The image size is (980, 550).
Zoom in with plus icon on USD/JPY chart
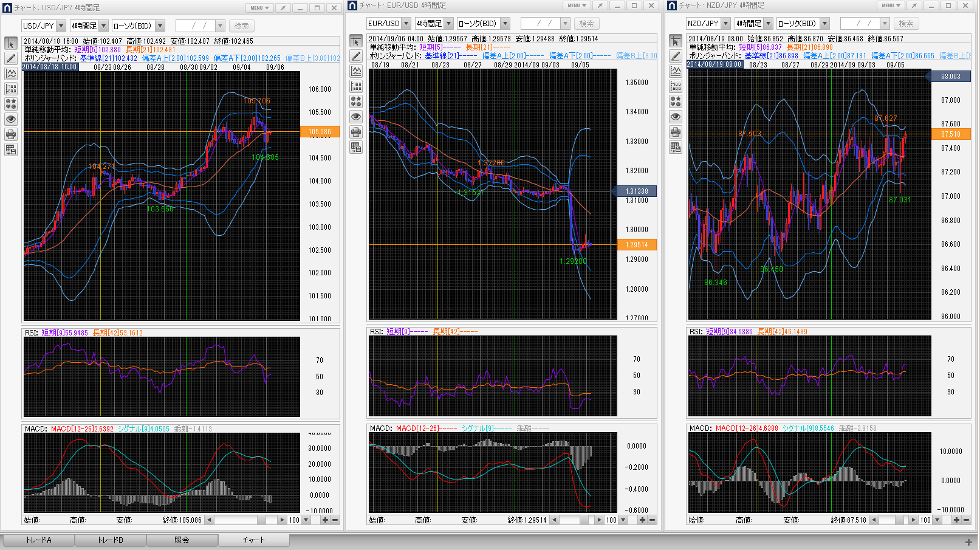[325, 520]
